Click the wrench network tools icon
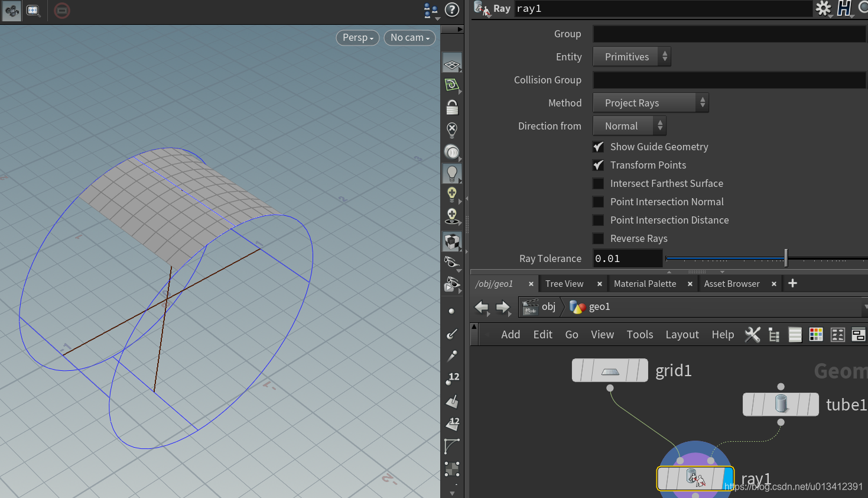The width and height of the screenshot is (868, 498). click(x=752, y=335)
